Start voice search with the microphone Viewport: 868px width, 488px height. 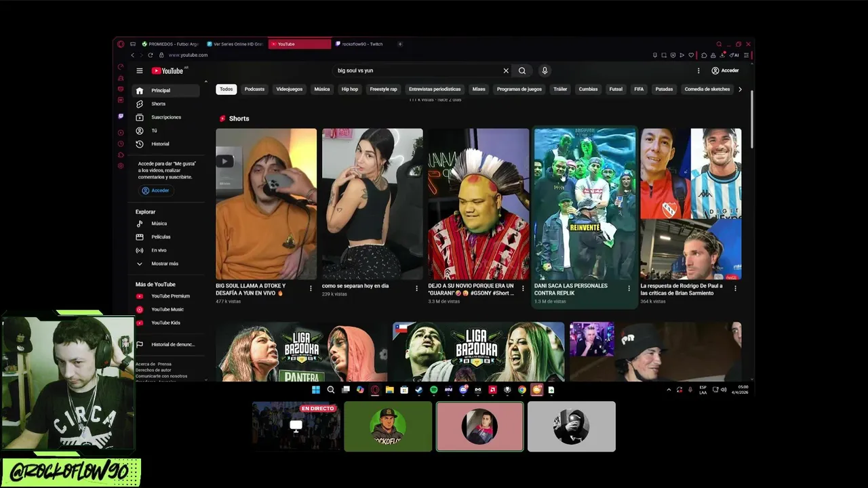544,70
